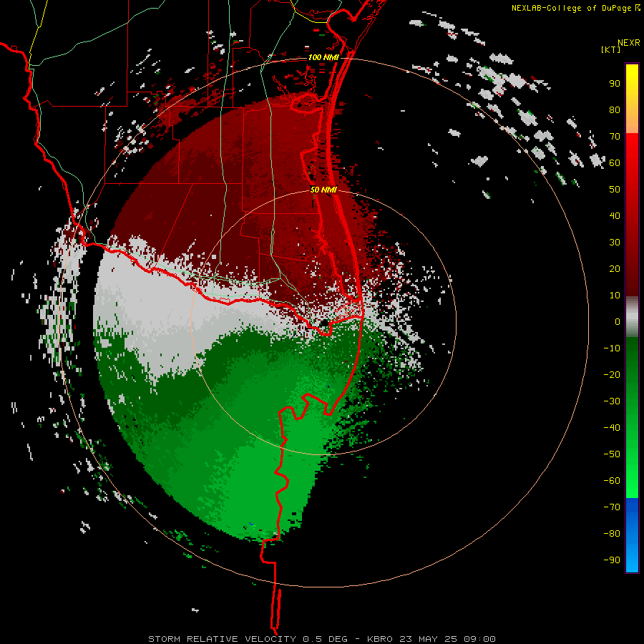Click the -60 value on velocity scale
The image size is (644, 644).
(x=612, y=481)
